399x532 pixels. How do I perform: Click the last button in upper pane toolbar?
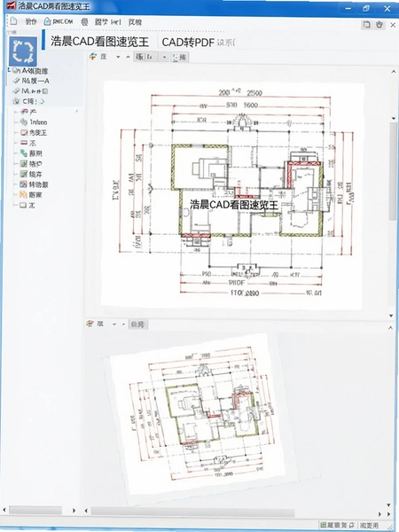coord(179,58)
